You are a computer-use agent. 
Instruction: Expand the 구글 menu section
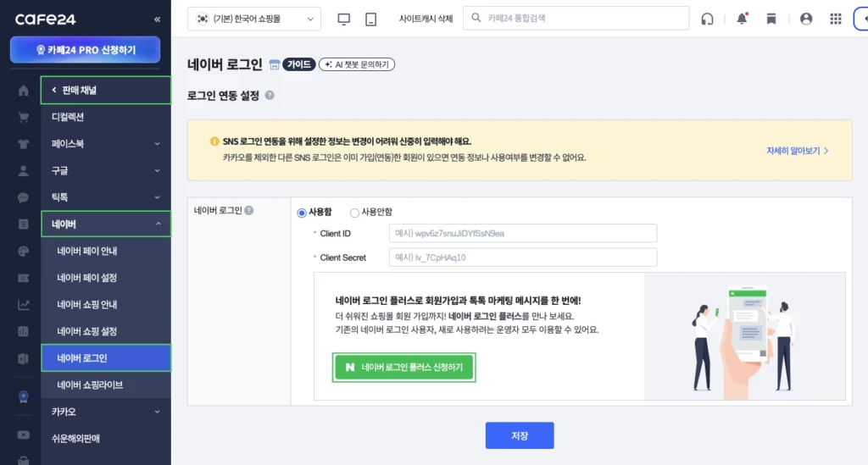[x=105, y=171]
